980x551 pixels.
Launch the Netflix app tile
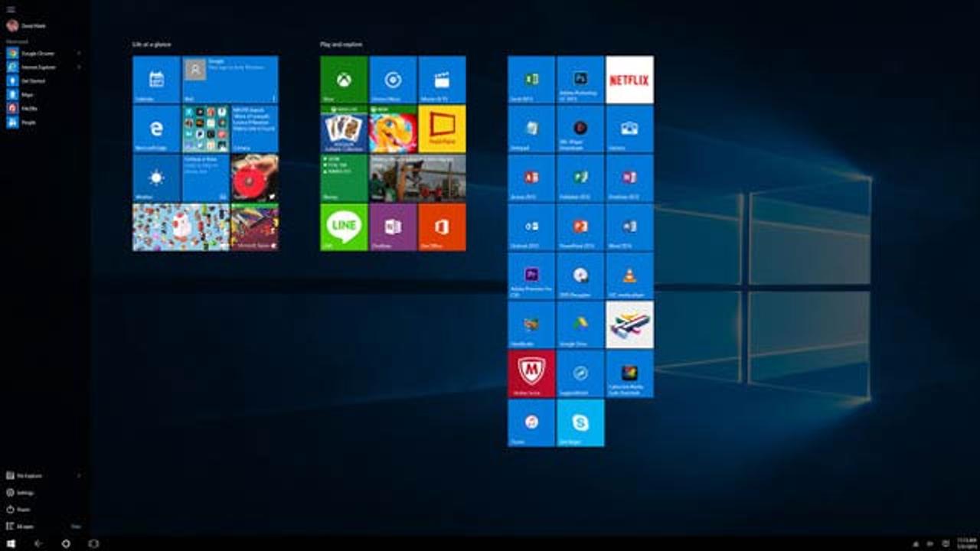pyautogui.click(x=629, y=79)
